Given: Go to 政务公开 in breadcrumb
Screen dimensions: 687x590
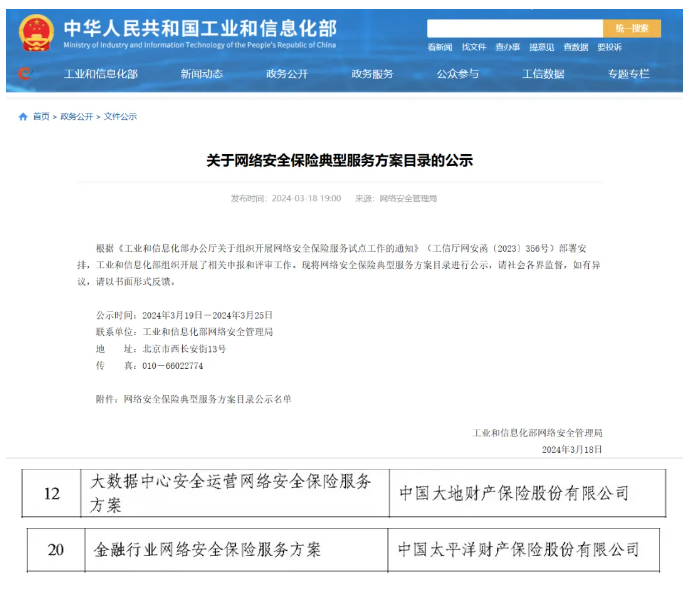Looking at the screenshot, I should [77, 117].
